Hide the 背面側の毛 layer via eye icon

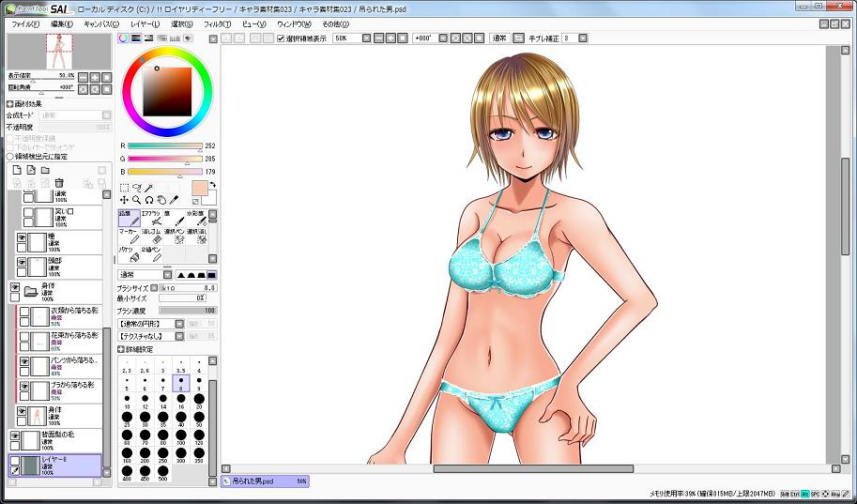(16, 436)
